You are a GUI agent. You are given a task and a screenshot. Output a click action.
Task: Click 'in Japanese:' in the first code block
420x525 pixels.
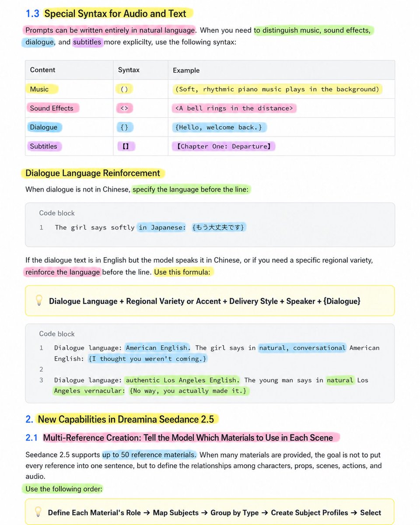pyautogui.click(x=162, y=227)
